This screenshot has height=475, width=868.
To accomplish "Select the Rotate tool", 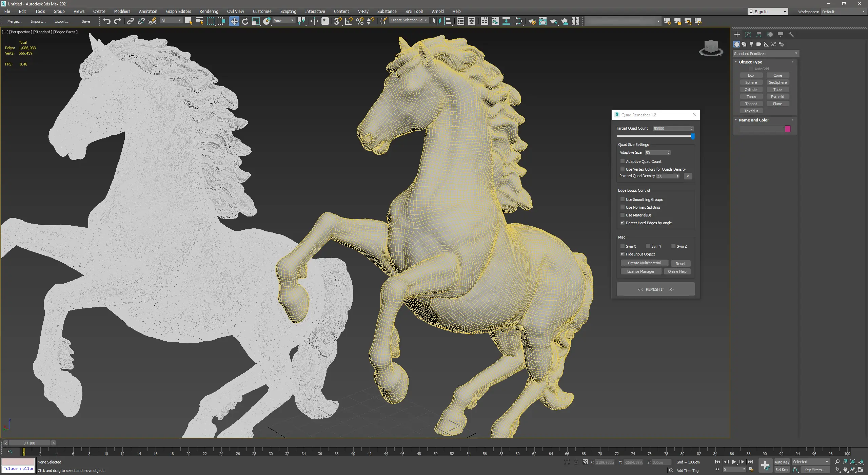I will [245, 21].
